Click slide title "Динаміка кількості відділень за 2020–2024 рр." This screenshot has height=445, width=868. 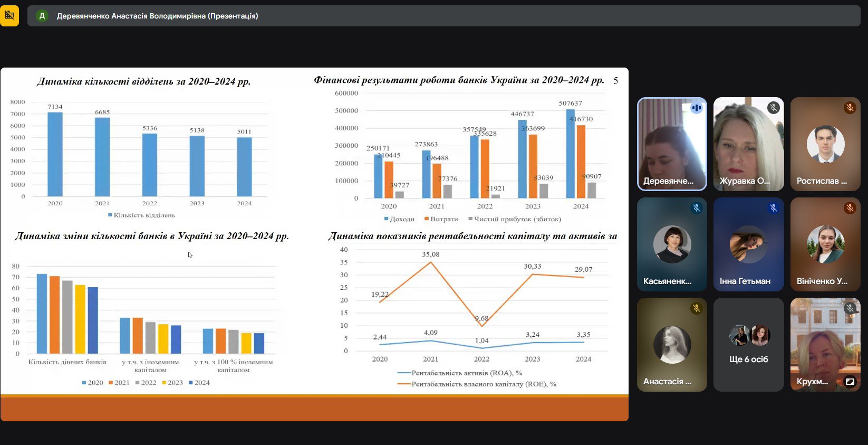click(143, 82)
